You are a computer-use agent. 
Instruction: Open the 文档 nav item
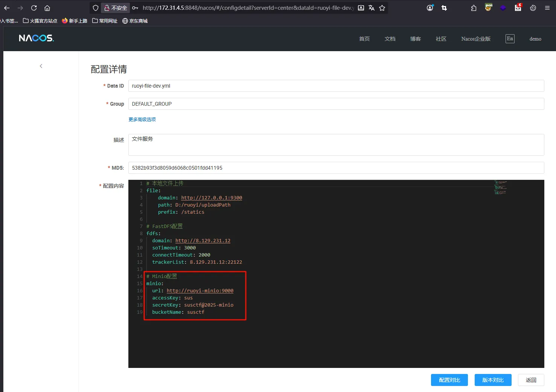tap(390, 39)
